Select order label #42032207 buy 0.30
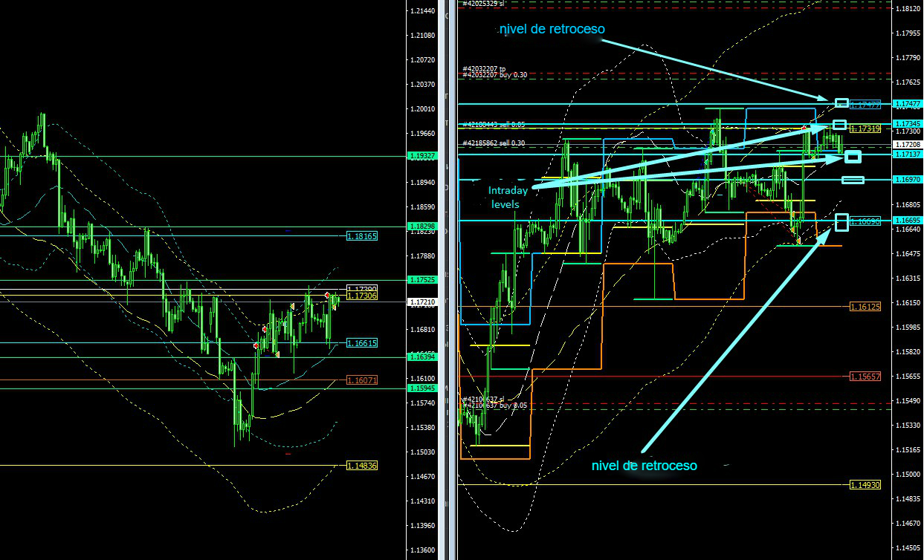The height and width of the screenshot is (560, 924). pos(494,75)
